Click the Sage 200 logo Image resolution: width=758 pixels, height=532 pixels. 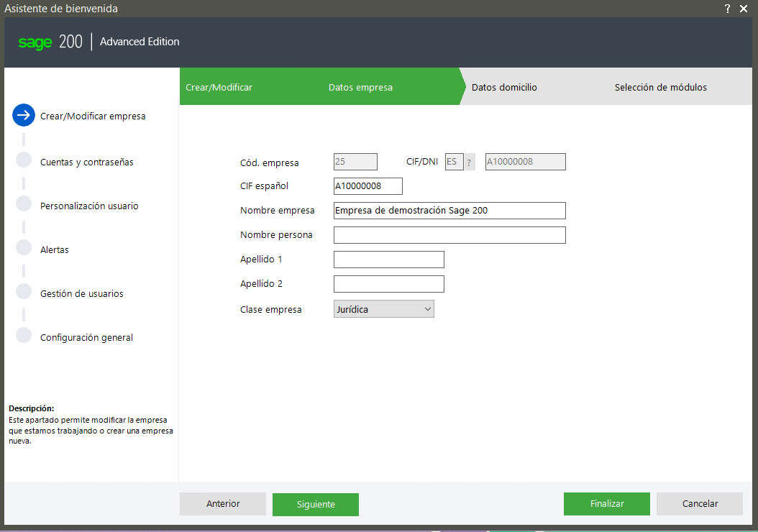coord(50,42)
